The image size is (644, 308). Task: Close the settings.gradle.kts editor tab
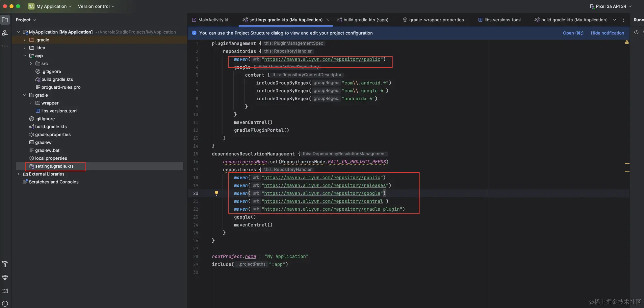[328, 20]
